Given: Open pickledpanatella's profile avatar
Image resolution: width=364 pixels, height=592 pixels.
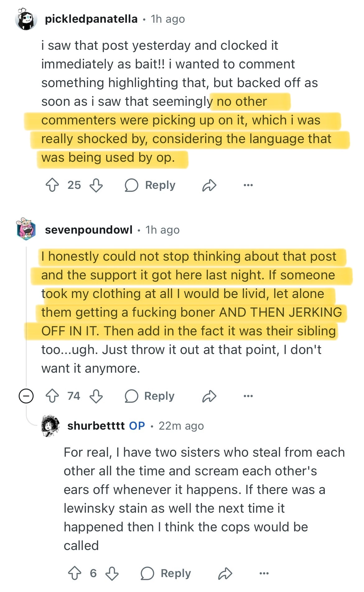Looking at the screenshot, I should coord(26,19).
